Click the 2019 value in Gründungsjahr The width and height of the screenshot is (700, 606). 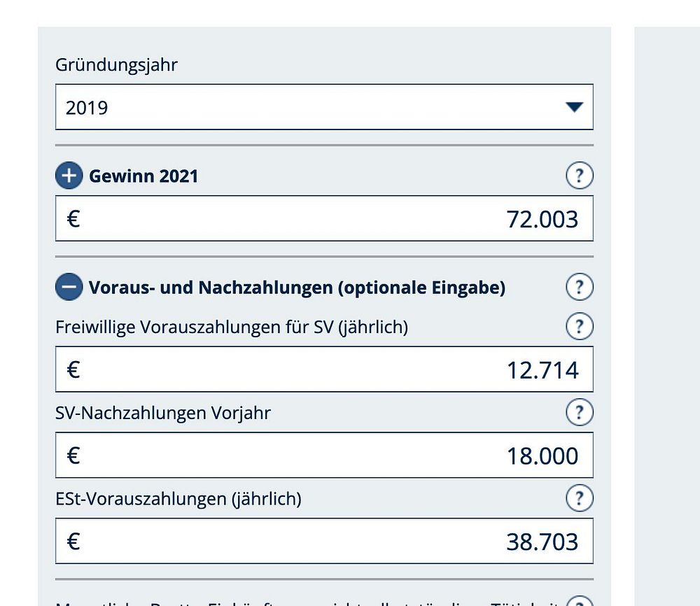click(87, 108)
